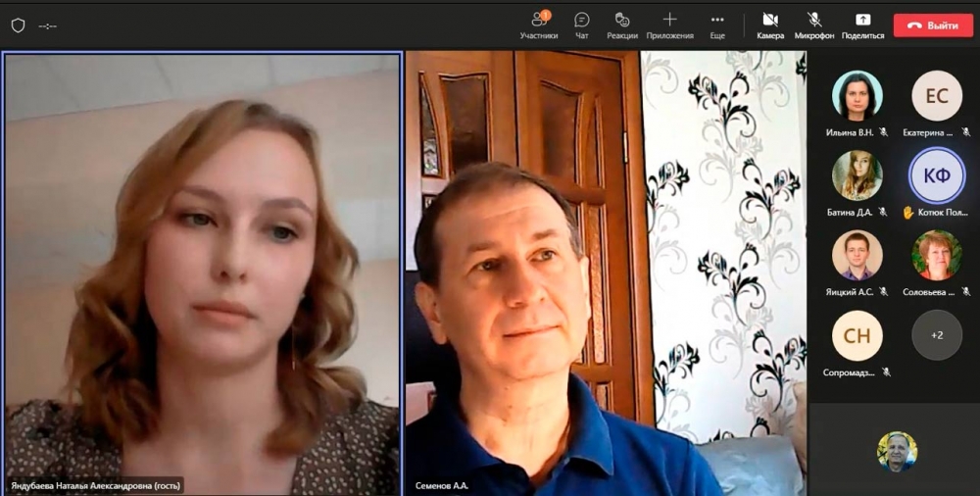This screenshot has height=496, width=980.
Task: Expand the Еще more options menu
Action: pyautogui.click(x=717, y=25)
